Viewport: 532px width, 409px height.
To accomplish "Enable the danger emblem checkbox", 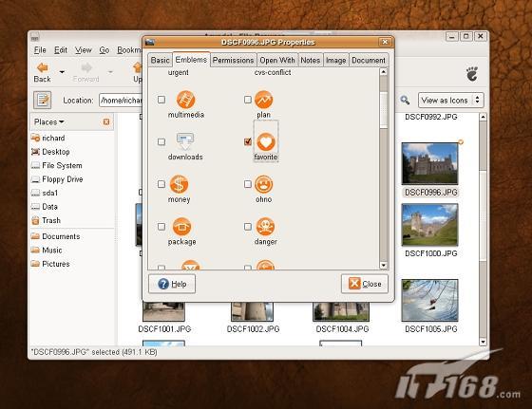I will click(248, 227).
